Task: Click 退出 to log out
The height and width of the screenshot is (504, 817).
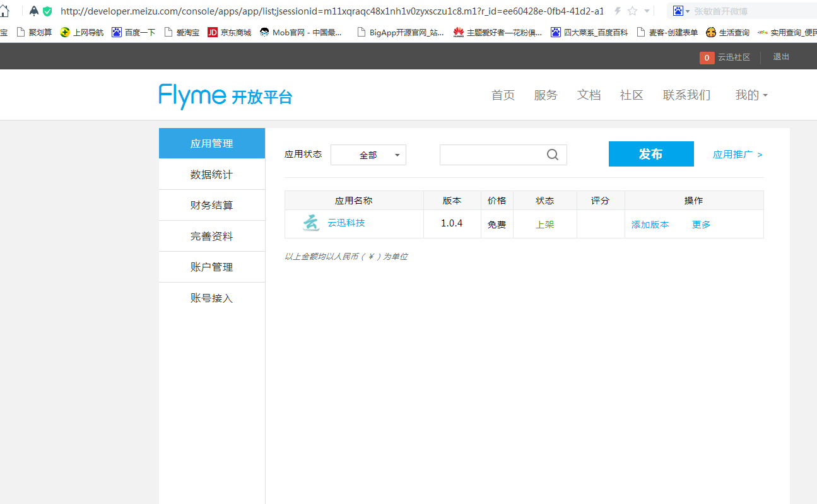Action: pyautogui.click(x=781, y=57)
